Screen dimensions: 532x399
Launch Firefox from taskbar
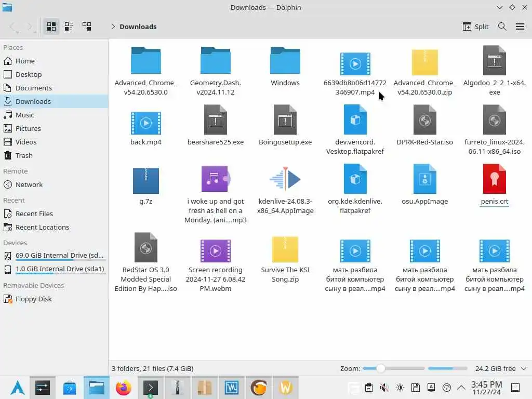tap(124, 388)
